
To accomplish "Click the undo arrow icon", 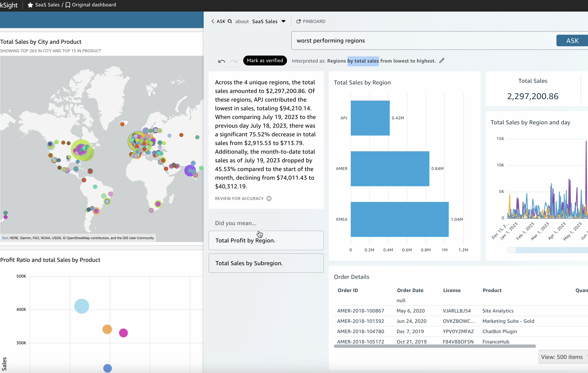I will pos(221,61).
